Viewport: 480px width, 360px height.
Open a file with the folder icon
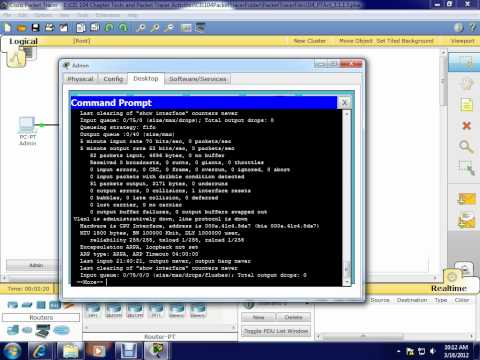21,28
